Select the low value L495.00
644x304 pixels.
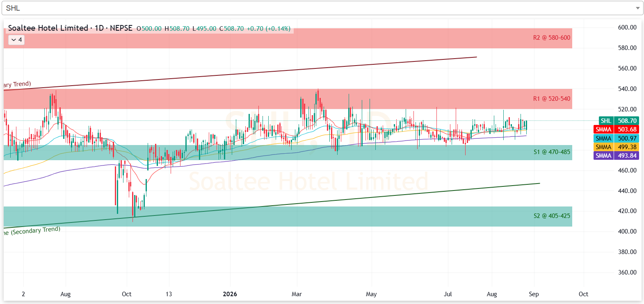coord(204,29)
